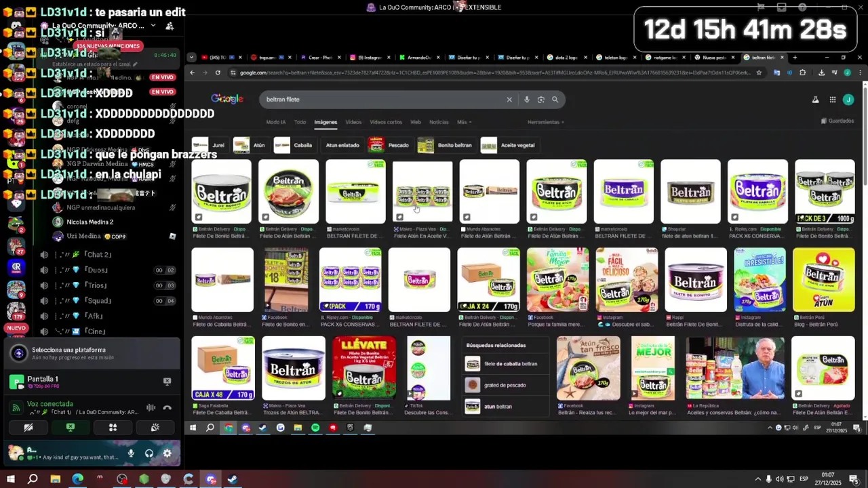
Task: Join the 'Afk' voice channel
Action: point(95,316)
